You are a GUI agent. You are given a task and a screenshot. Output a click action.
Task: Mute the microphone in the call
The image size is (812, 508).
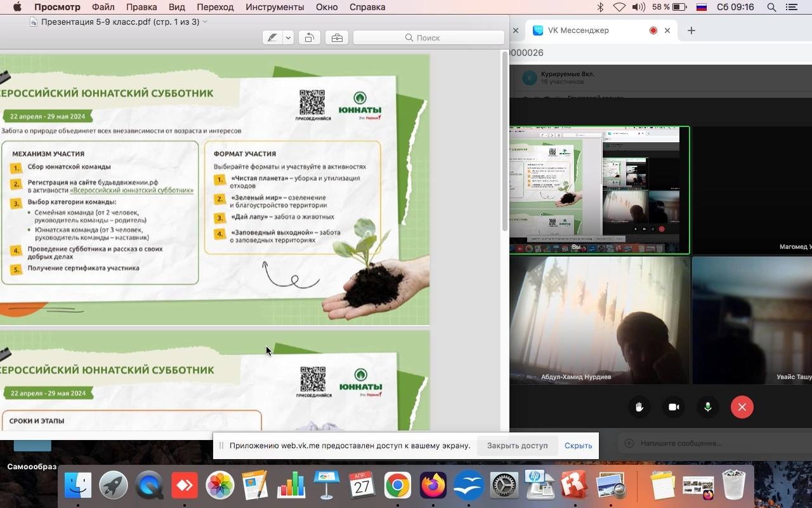pyautogui.click(x=708, y=407)
